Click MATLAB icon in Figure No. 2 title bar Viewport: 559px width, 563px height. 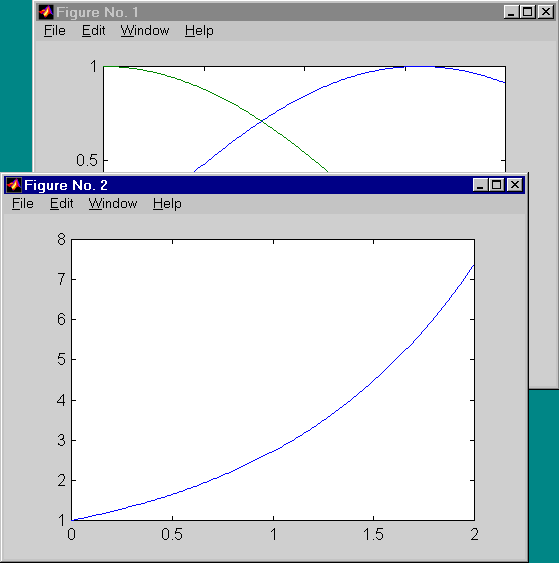click(x=14, y=185)
